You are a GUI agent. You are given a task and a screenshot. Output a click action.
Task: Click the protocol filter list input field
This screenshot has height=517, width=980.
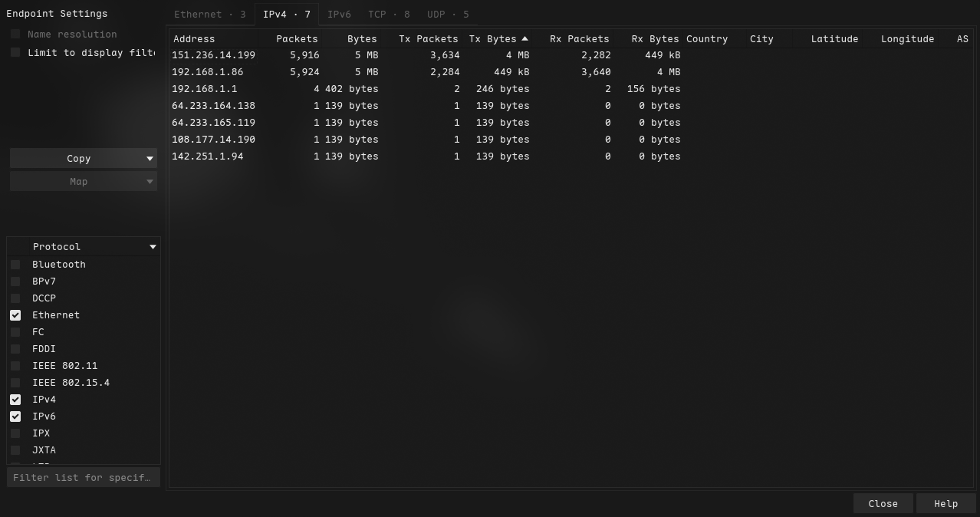pyautogui.click(x=83, y=477)
